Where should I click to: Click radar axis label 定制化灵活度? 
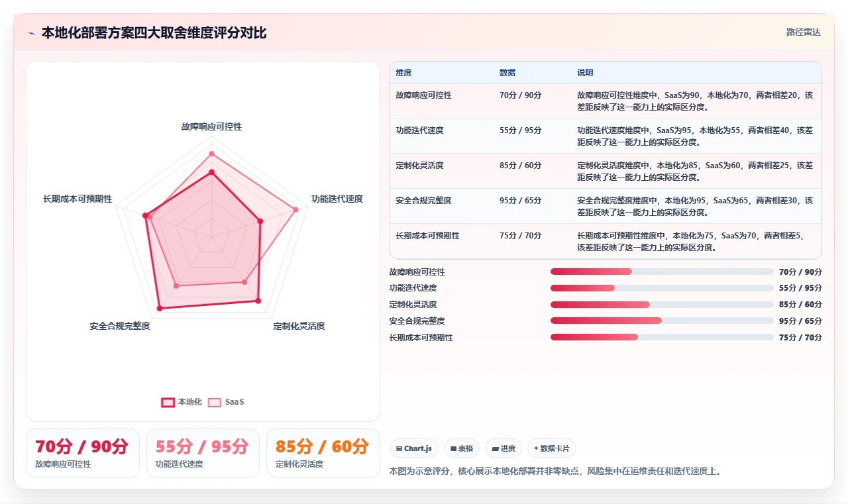coord(299,326)
